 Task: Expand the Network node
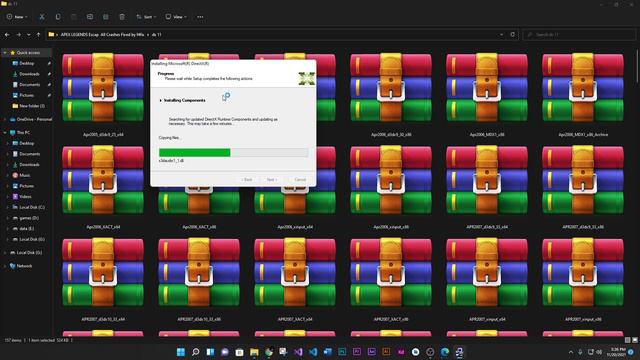5,266
